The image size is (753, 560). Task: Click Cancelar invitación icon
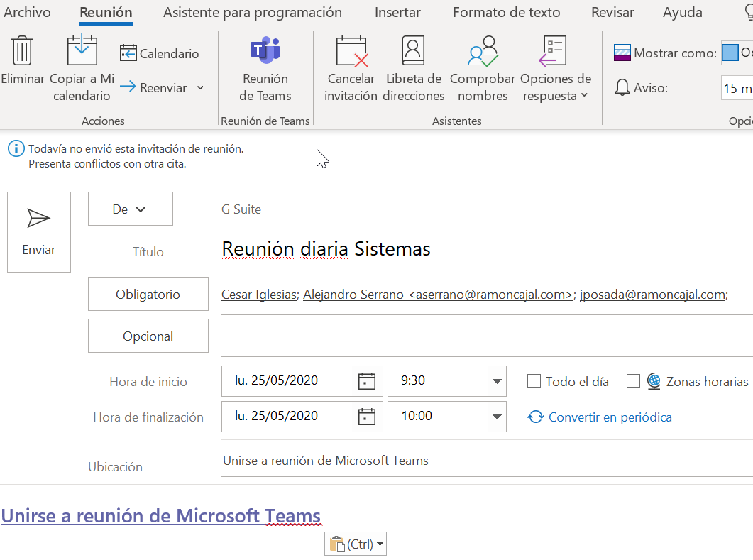351,51
